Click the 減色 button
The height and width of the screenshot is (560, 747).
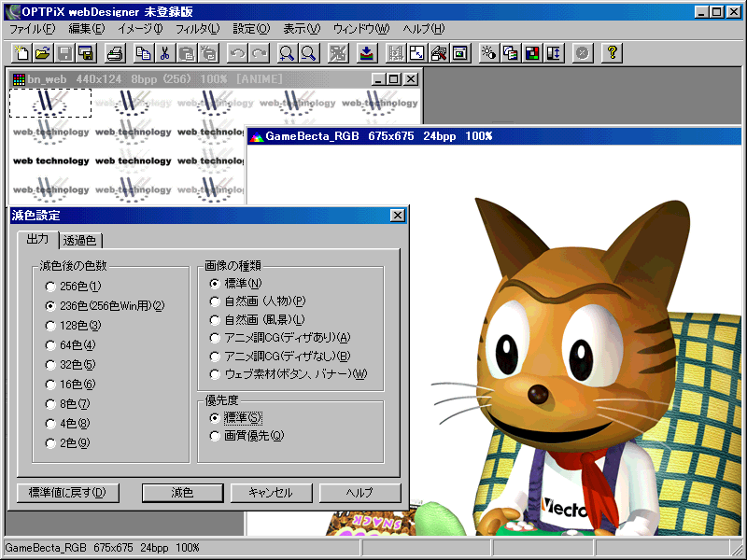tap(182, 493)
